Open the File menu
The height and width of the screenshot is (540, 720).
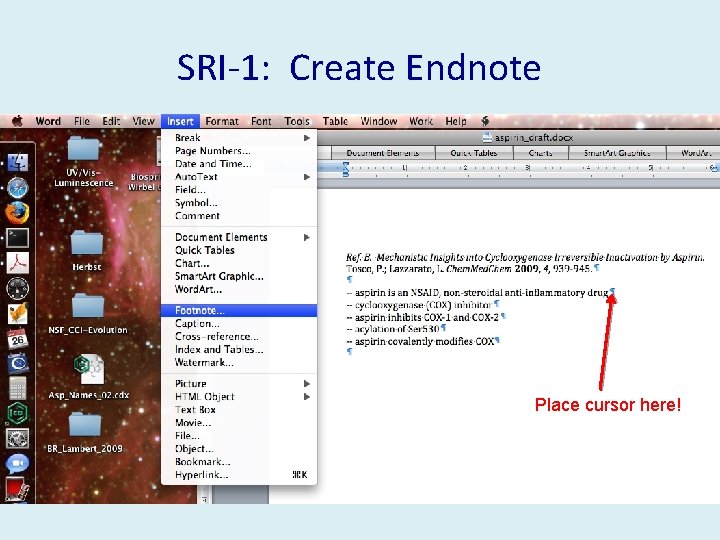(x=82, y=121)
